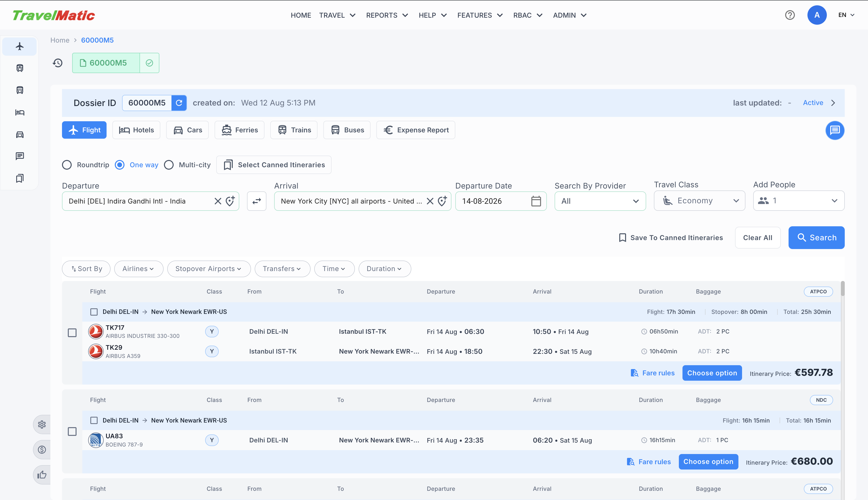This screenshot has width=868, height=500.
Task: Open the hotels bed icon in sidebar
Action: (20, 112)
